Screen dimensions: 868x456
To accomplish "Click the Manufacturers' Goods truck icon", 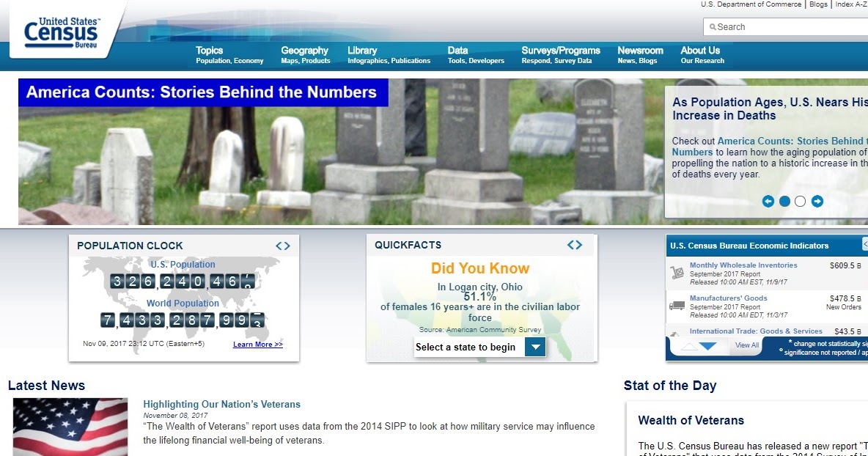I will point(677,306).
